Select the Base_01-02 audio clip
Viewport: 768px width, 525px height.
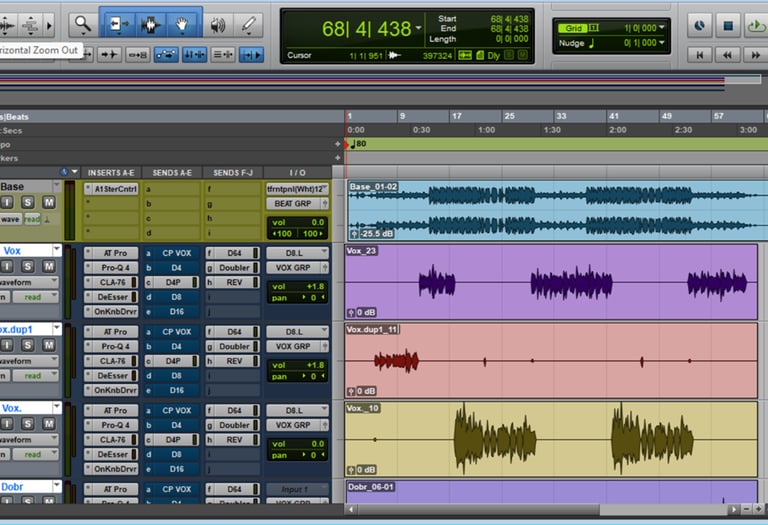557,211
